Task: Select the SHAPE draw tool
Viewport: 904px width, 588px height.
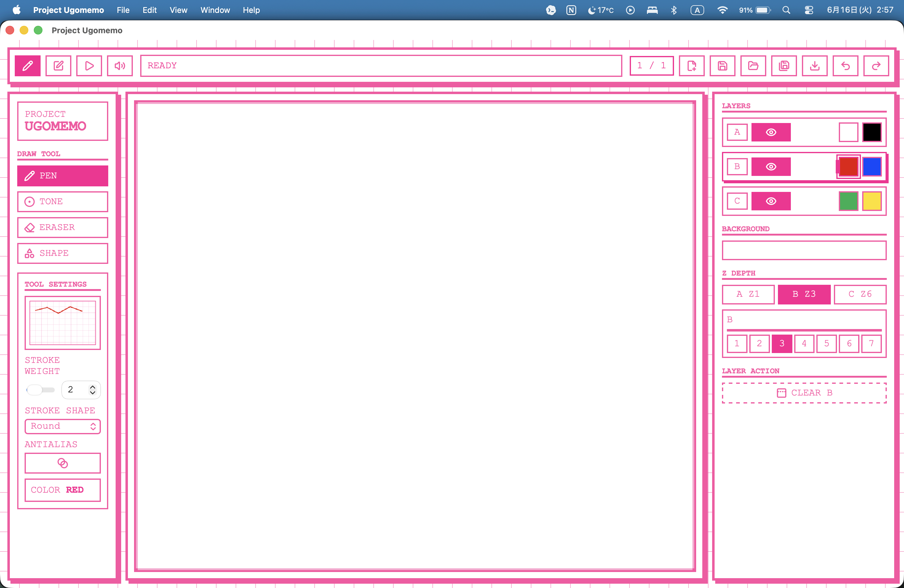Action: coord(63,253)
